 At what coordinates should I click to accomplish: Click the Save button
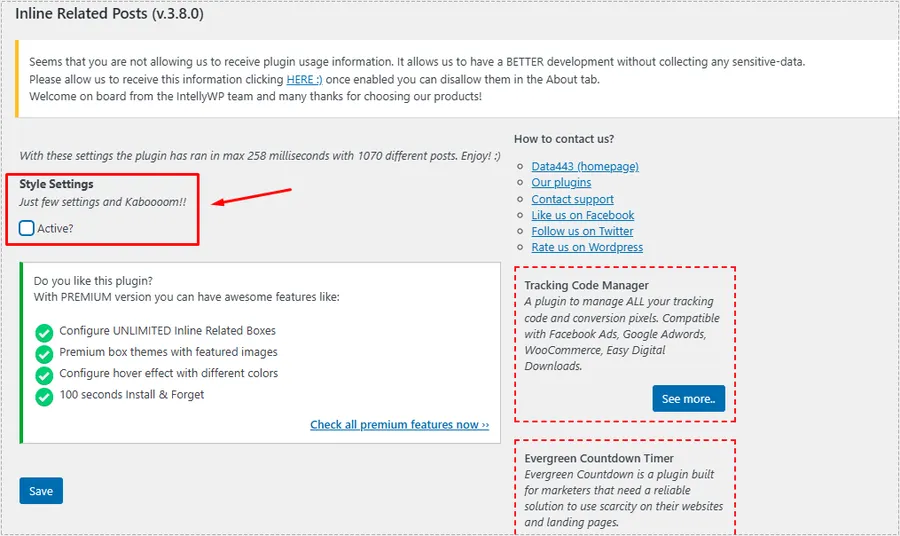pos(41,491)
